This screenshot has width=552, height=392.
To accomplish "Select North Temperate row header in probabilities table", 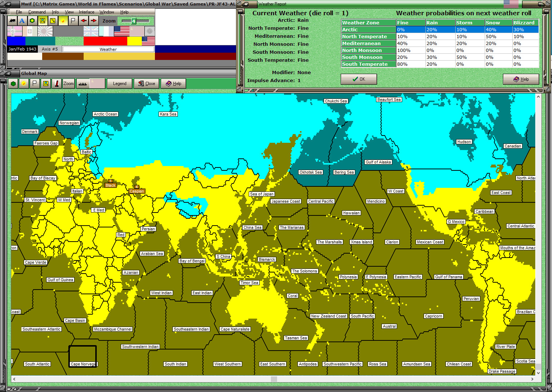I will [x=369, y=36].
